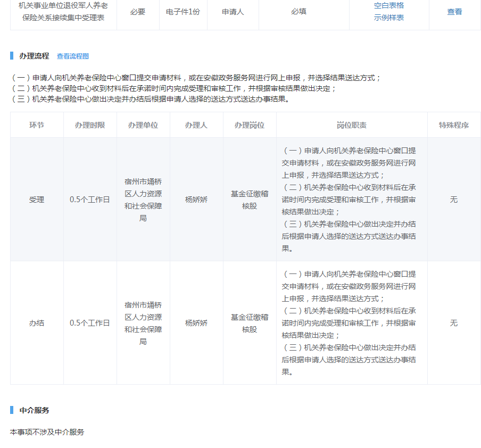Open the 示例样表 sample form link
This screenshot has height=448, width=481.
(388, 18)
